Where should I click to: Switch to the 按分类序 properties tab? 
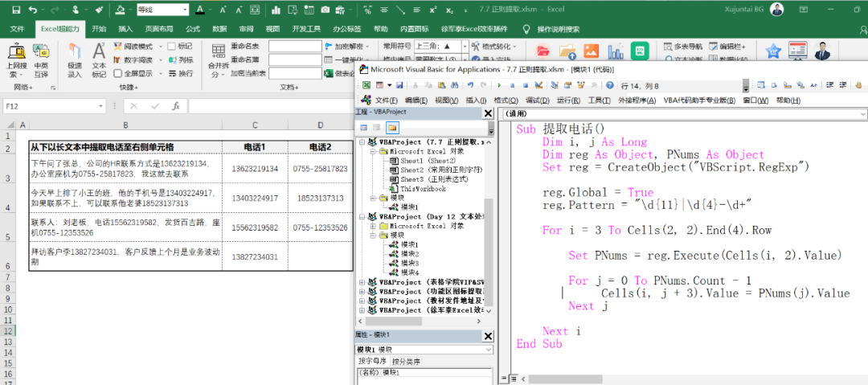407,362
